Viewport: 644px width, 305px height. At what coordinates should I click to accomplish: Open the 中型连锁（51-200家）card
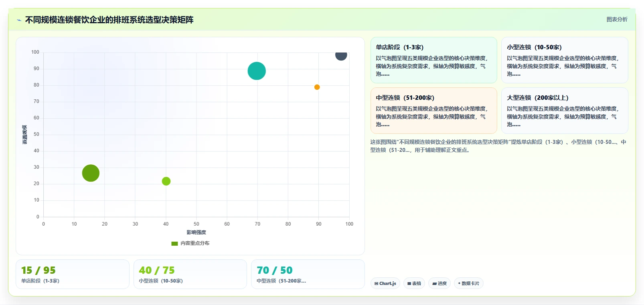coord(433,111)
